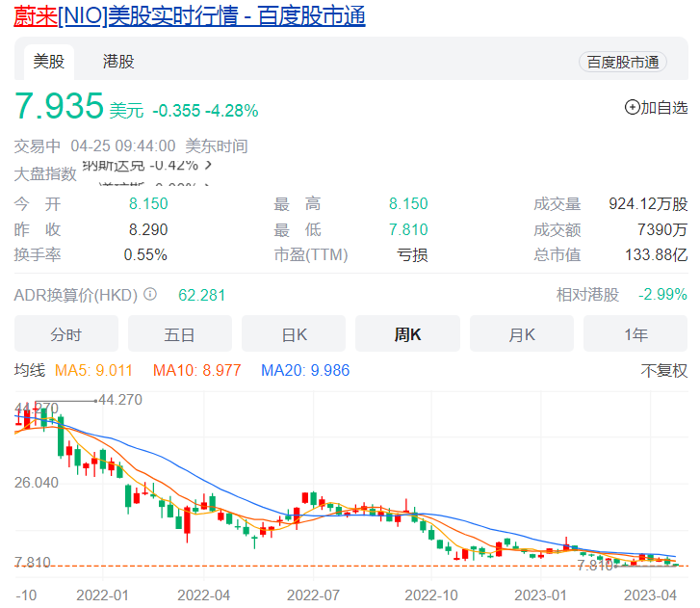700x608 pixels.
Task: Click the plus icon next to 加自选
Action: pos(633,108)
